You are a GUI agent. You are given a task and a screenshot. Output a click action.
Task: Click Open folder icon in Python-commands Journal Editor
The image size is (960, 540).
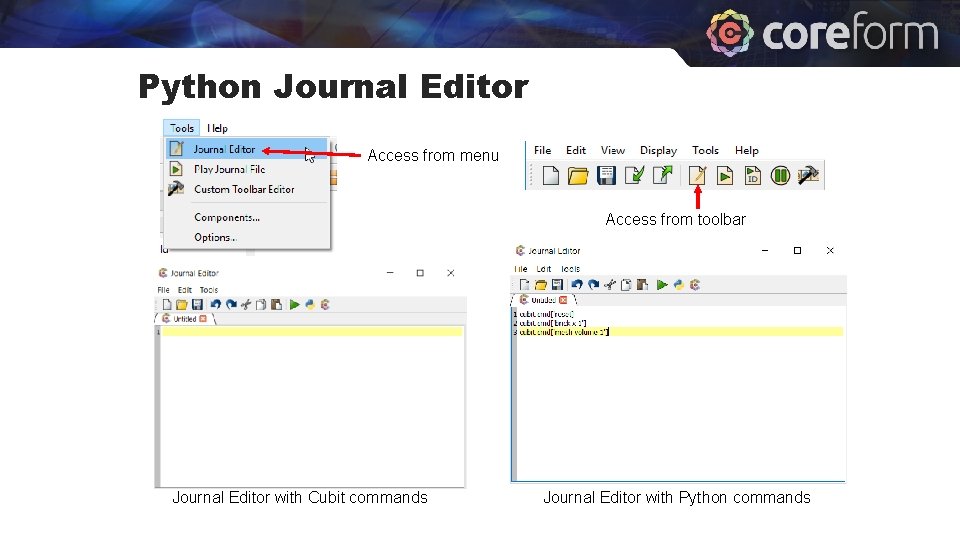541,285
